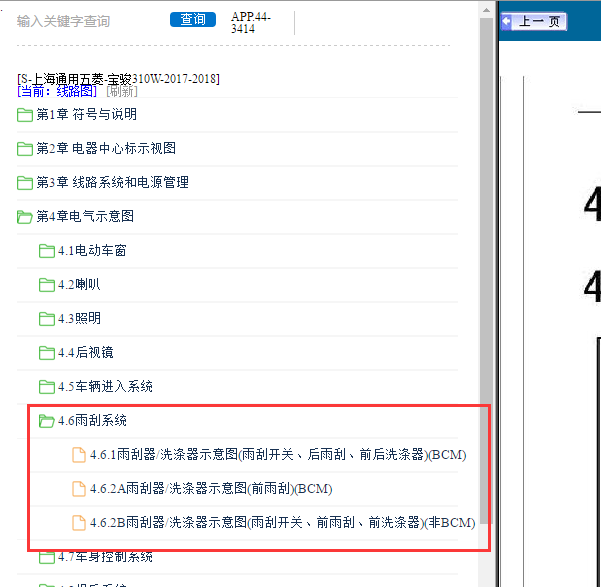
Task: Click the vertical scrollbar thumb
Action: 486,271
